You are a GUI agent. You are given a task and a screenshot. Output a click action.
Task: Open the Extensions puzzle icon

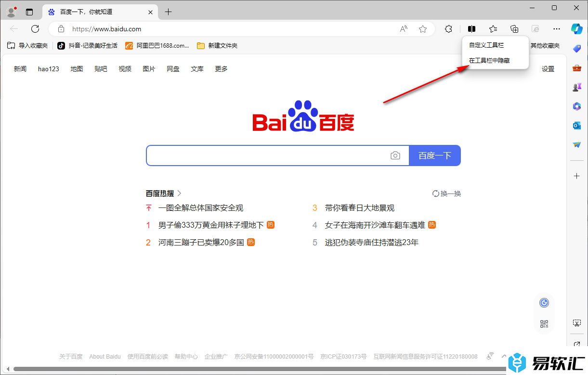(448, 29)
